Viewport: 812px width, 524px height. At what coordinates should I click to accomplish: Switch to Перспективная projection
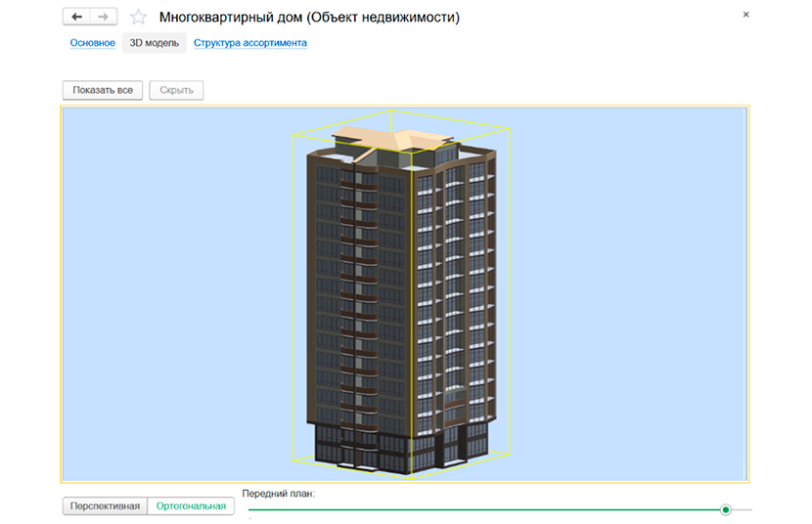pyautogui.click(x=105, y=505)
